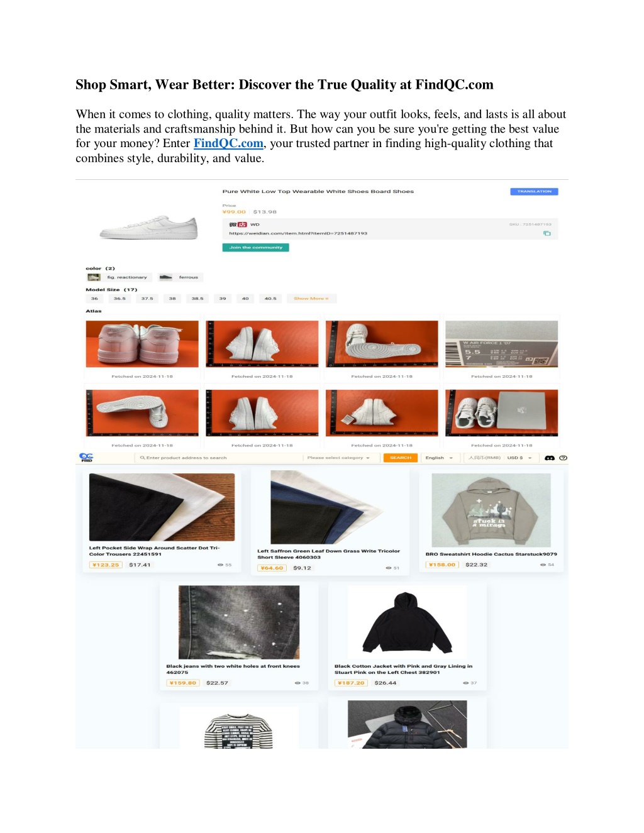Expand the 'Please select category' dropdown

point(339,458)
